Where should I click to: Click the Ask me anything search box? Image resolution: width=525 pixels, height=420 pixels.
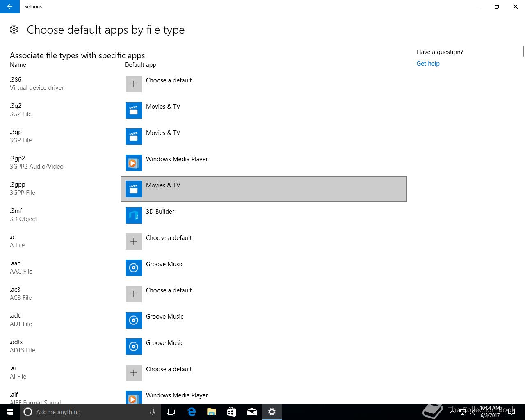(x=89, y=412)
